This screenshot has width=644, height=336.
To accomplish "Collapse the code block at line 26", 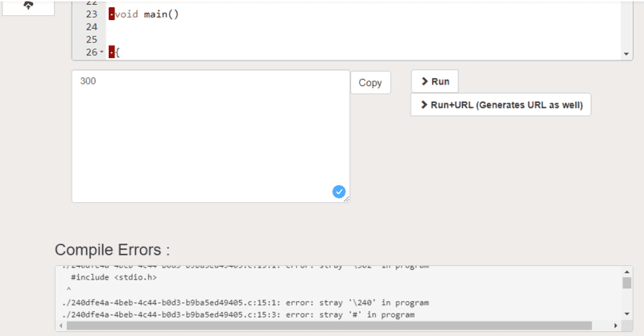I will pos(101,52).
